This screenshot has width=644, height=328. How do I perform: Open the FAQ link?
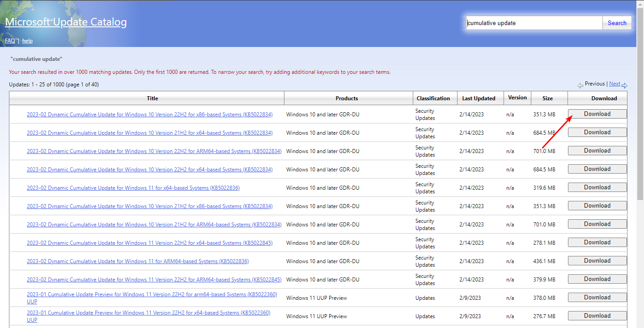pos(10,41)
